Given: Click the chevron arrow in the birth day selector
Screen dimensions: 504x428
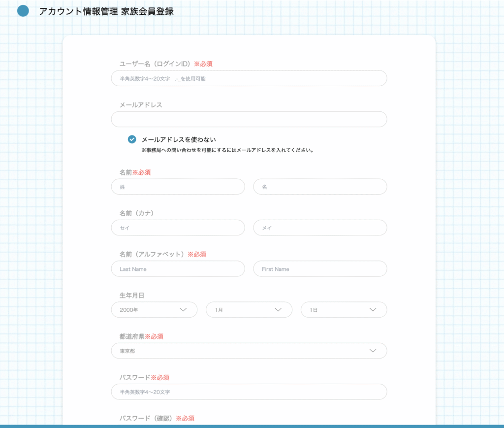Looking at the screenshot, I should click(x=373, y=310).
